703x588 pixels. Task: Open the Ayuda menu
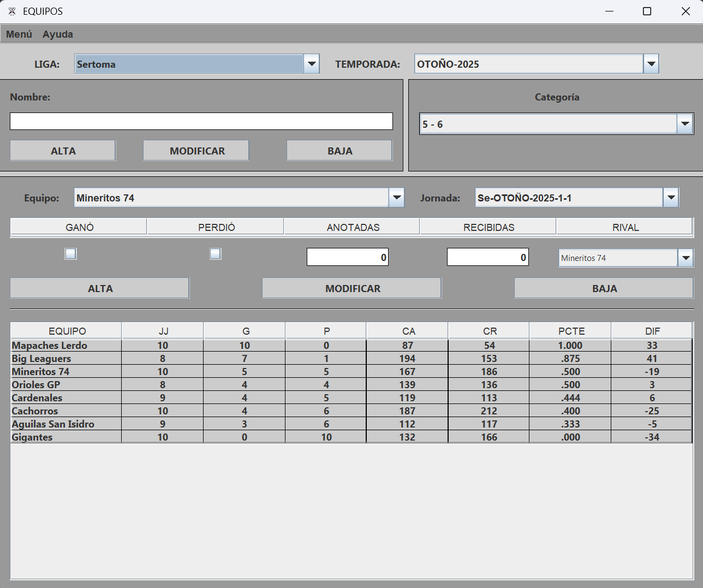point(58,34)
